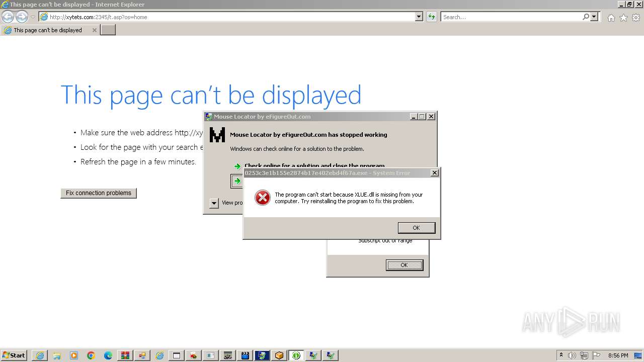This screenshot has width=644, height=362.
Task: Open a new tab in Internet Explorer
Action: pos(108,30)
